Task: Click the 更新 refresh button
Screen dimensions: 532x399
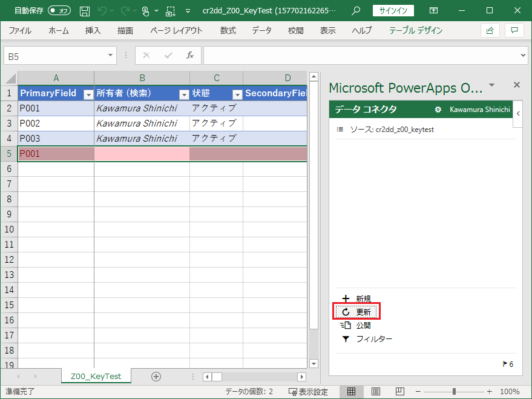Action: point(357,312)
